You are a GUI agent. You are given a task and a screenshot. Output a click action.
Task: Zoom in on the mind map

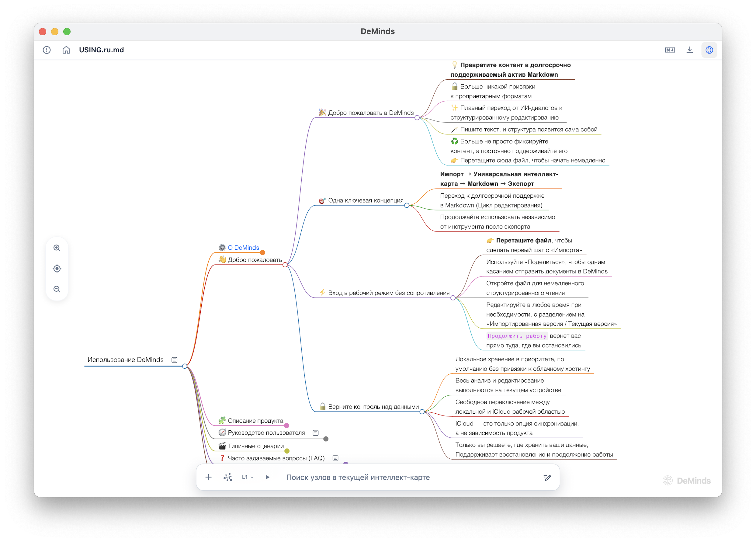[57, 248]
